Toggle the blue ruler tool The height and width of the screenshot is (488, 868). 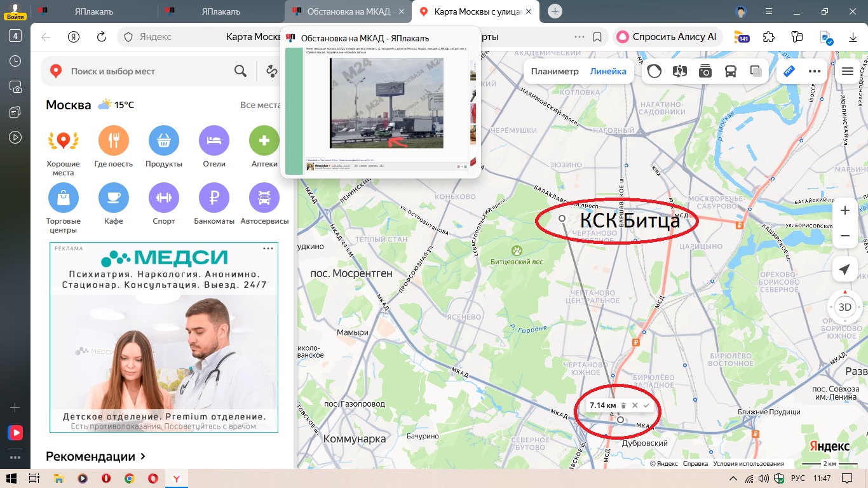point(789,71)
